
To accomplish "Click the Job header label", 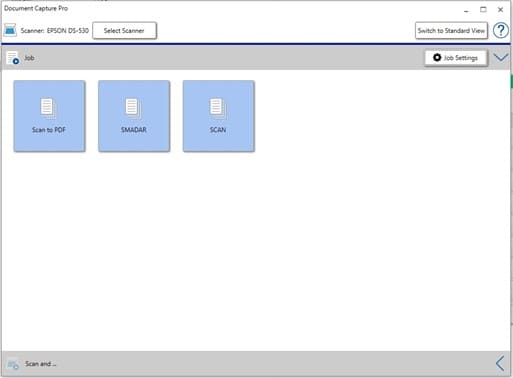I will click(29, 58).
